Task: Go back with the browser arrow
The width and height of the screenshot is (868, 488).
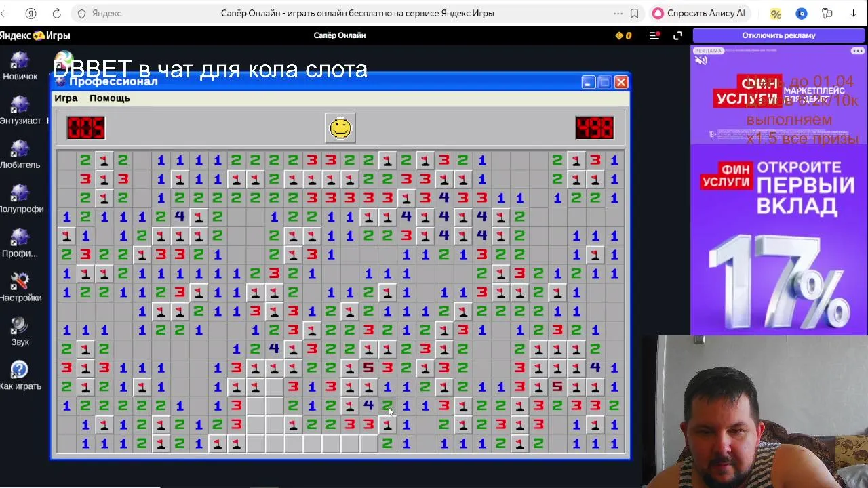Action: [5, 13]
